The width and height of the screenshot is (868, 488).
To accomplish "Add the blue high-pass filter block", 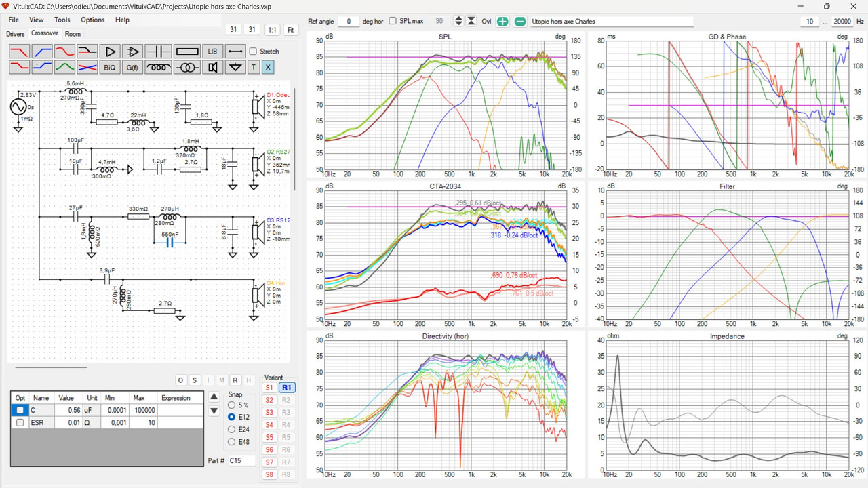I will pyautogui.click(x=42, y=51).
